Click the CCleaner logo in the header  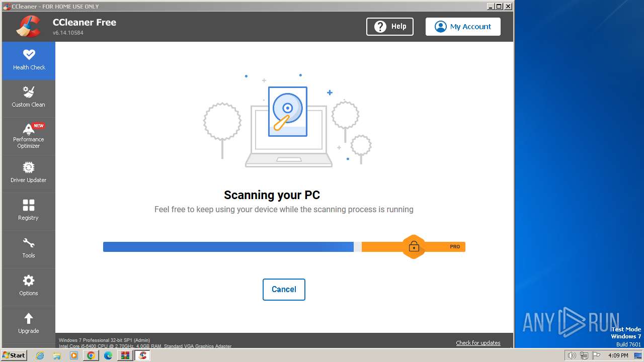[28, 27]
